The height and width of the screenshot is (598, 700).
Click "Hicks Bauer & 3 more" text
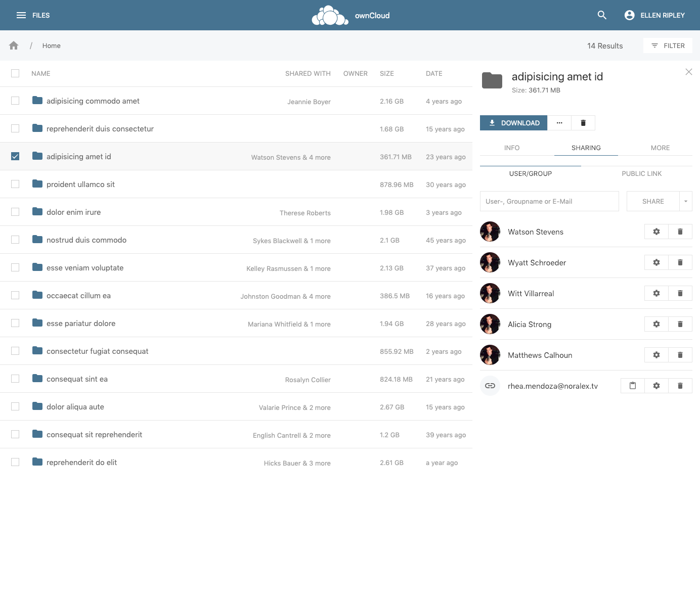[297, 463]
